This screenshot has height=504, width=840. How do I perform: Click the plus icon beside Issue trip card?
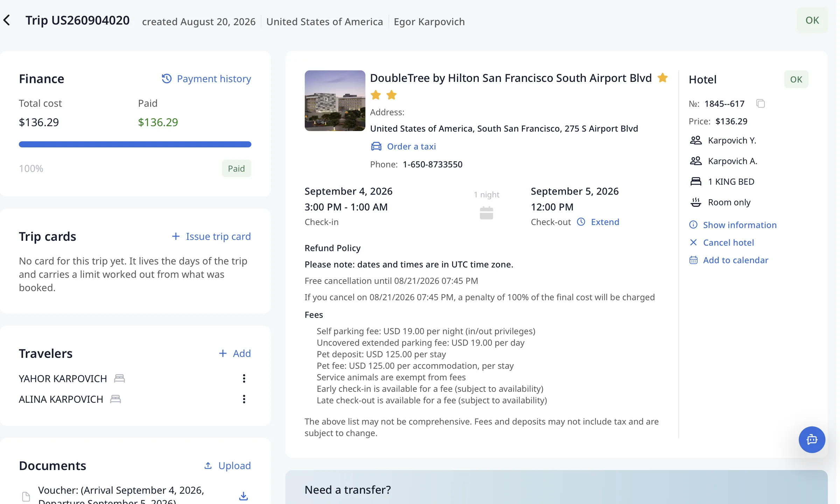click(x=176, y=237)
